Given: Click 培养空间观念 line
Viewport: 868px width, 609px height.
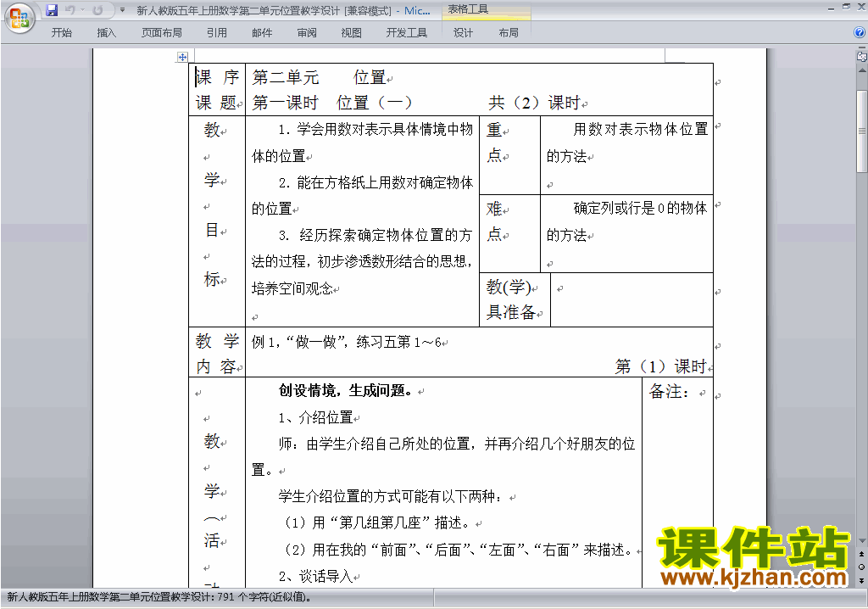Looking at the screenshot, I should 292,288.
